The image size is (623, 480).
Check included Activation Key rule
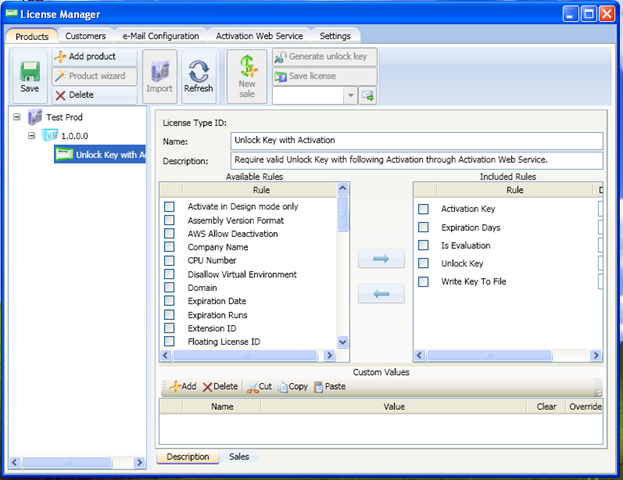[x=424, y=209]
